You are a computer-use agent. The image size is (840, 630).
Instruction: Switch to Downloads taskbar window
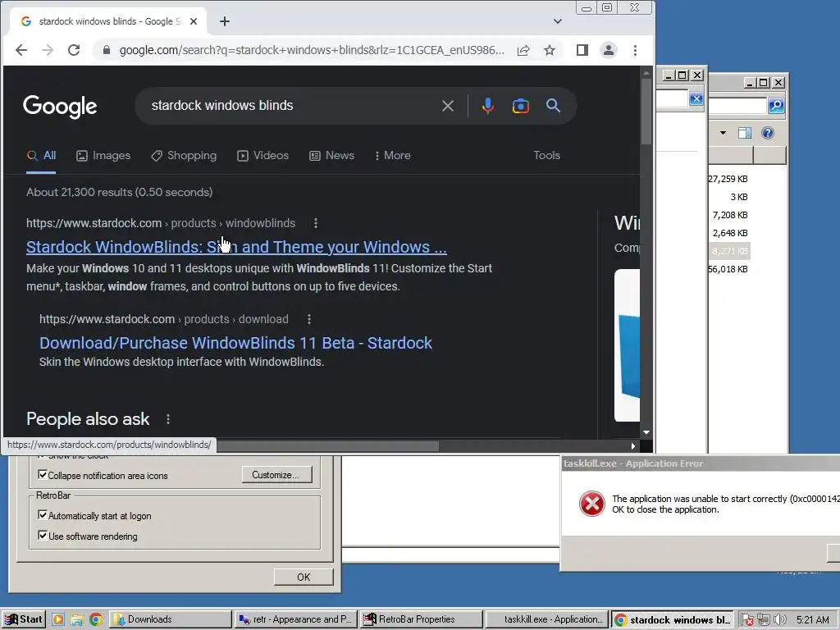click(x=171, y=620)
